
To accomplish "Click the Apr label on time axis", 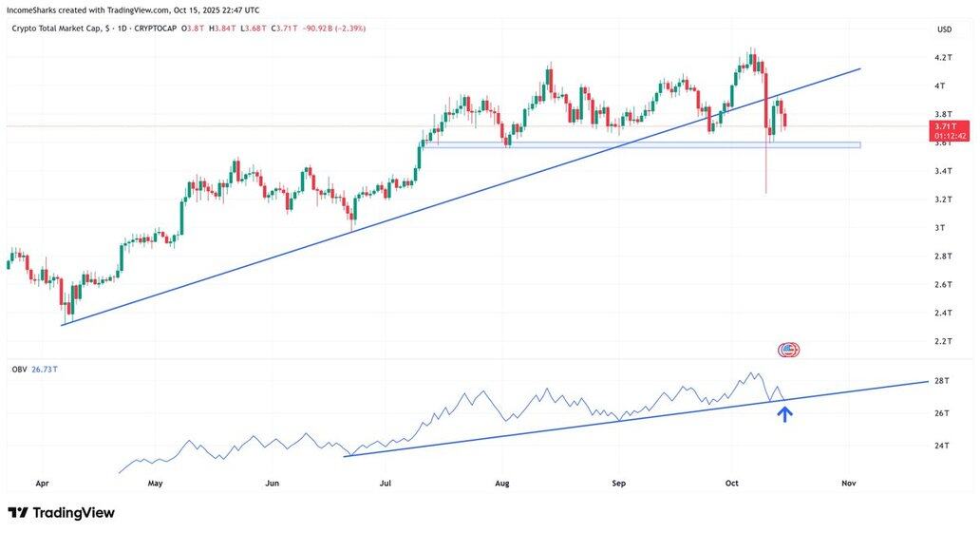I will pos(42,483).
